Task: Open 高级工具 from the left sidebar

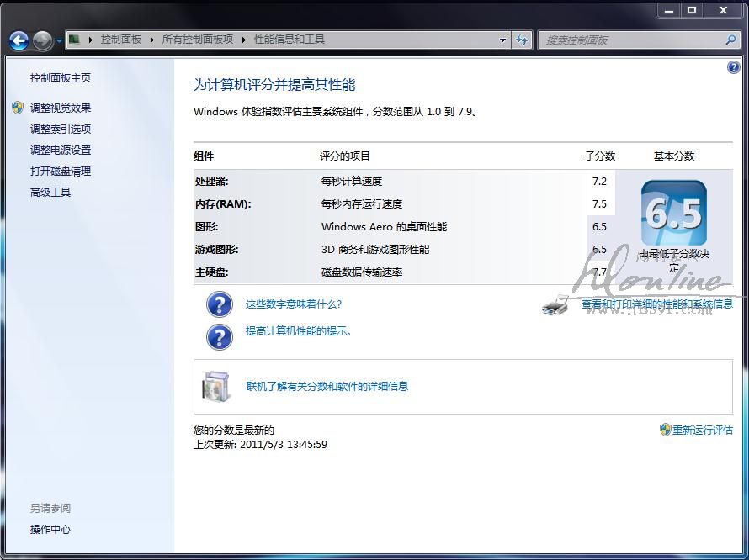Action: 50,193
